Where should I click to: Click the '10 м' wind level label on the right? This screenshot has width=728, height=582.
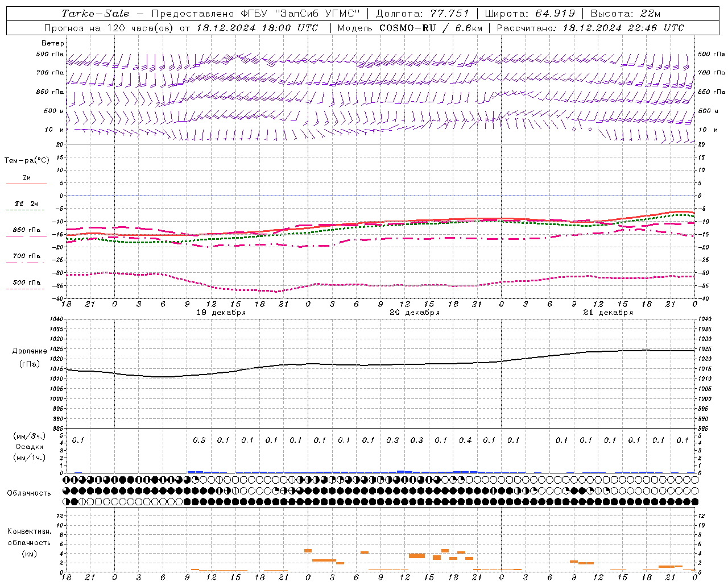[708, 130]
